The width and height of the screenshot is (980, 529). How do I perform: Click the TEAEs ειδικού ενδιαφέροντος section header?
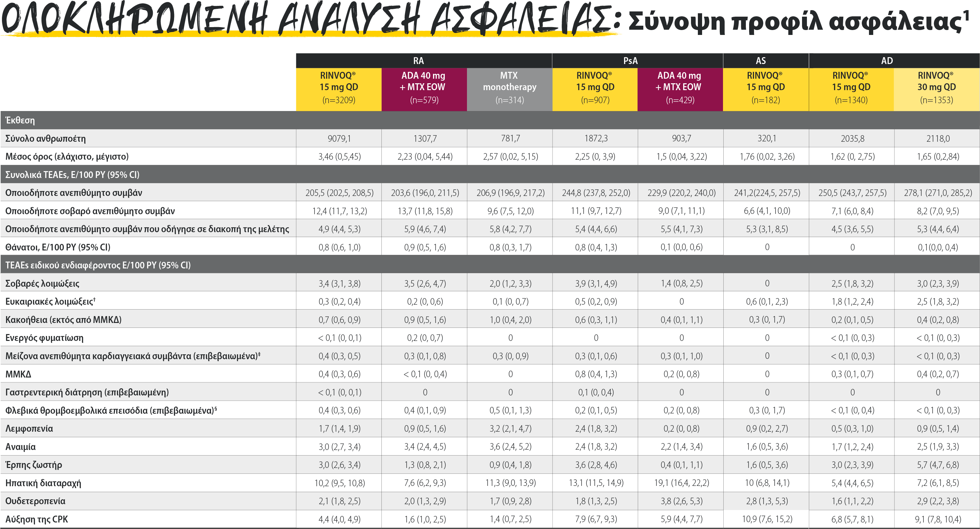click(98, 265)
